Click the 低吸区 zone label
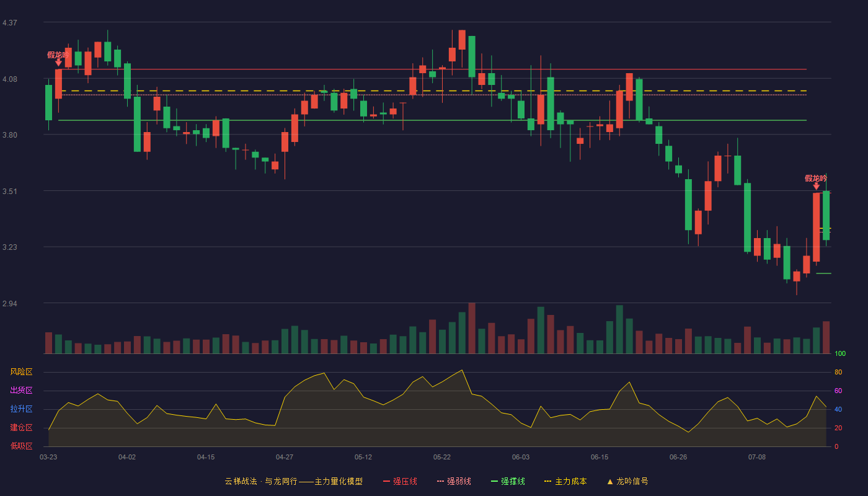This screenshot has width=868, height=496. 21,446
